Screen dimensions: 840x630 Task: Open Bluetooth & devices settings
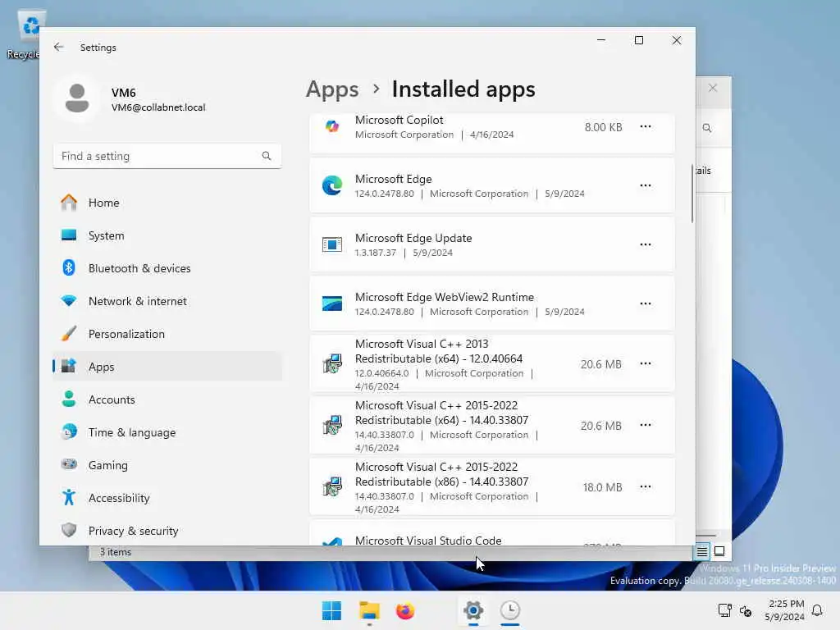click(167, 268)
